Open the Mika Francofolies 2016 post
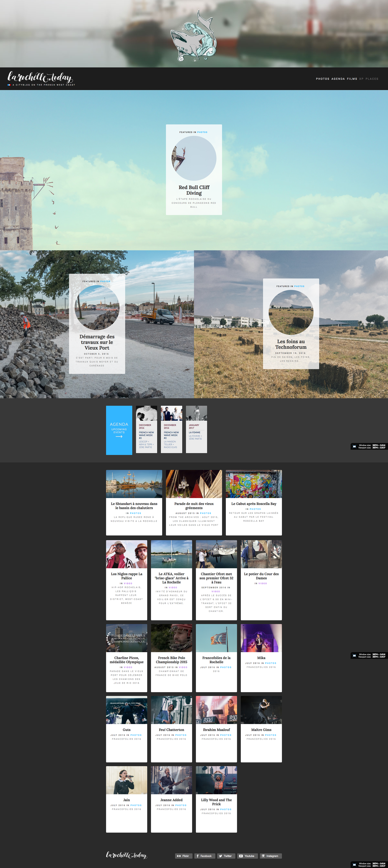 tap(261, 657)
